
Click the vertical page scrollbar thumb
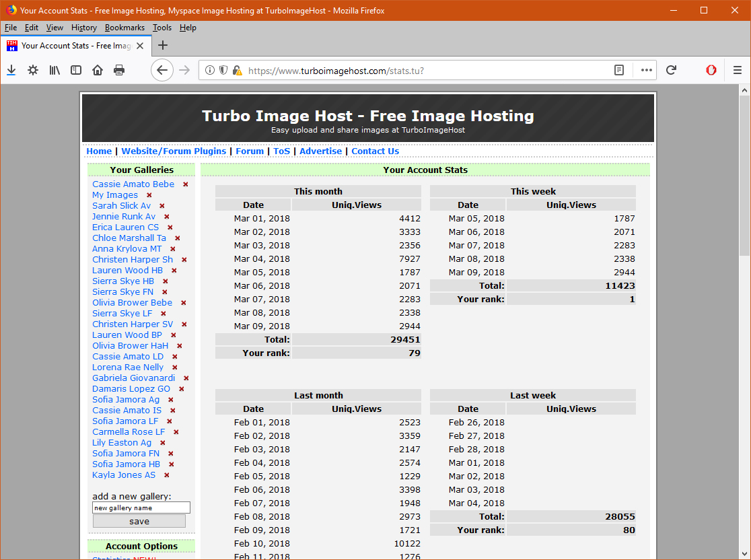pyautogui.click(x=744, y=175)
